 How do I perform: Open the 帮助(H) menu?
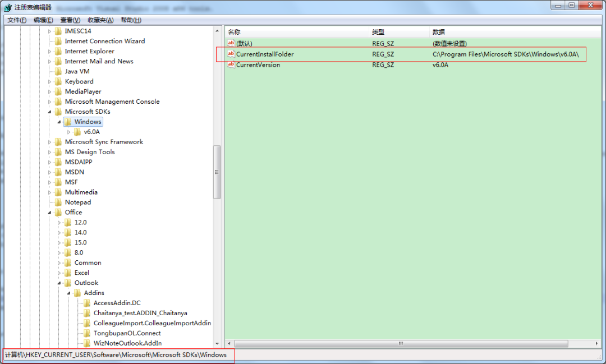pos(131,20)
